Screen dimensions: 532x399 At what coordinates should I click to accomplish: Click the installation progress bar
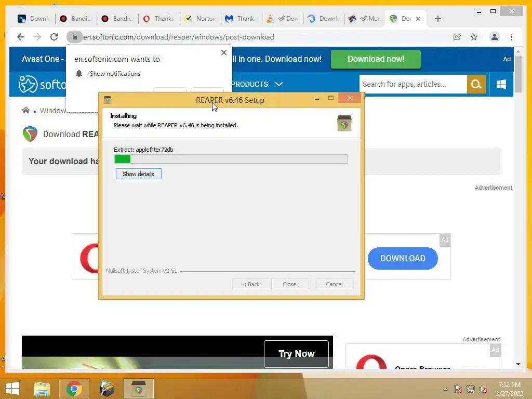tap(231, 159)
